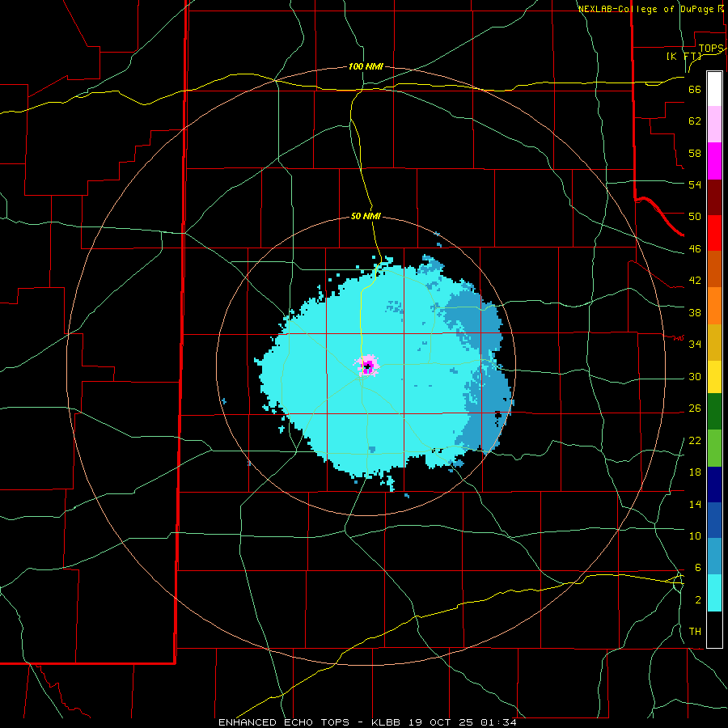The height and width of the screenshot is (728, 728).
Task: Click the light pink 62 kft swatch
Action: (x=714, y=125)
